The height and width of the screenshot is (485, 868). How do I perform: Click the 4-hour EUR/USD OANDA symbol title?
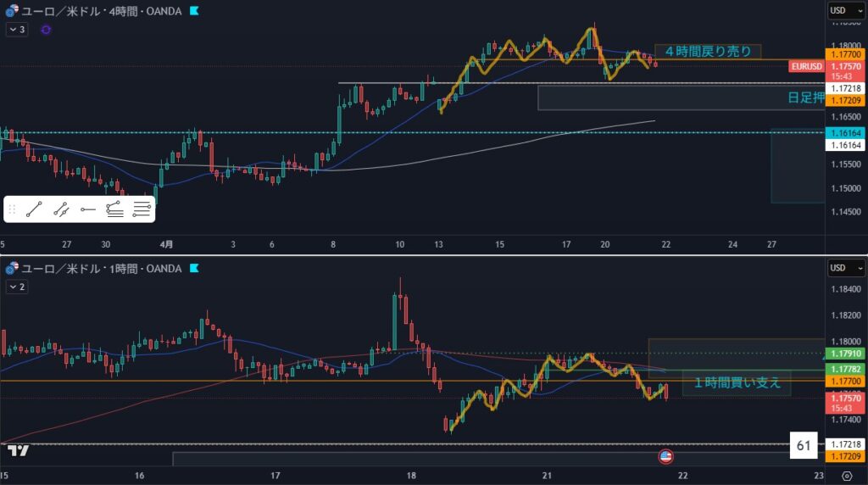point(100,11)
